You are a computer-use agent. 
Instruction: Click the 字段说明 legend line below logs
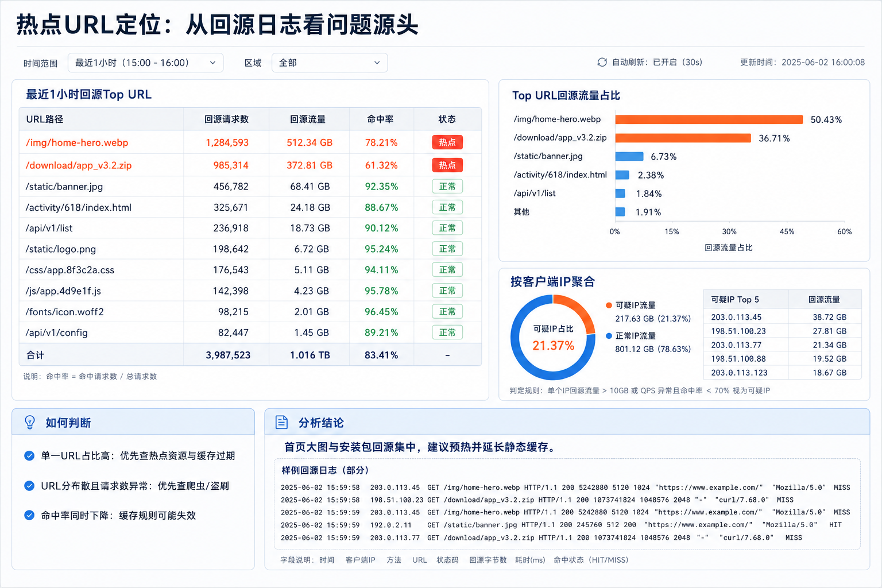pyautogui.click(x=454, y=560)
